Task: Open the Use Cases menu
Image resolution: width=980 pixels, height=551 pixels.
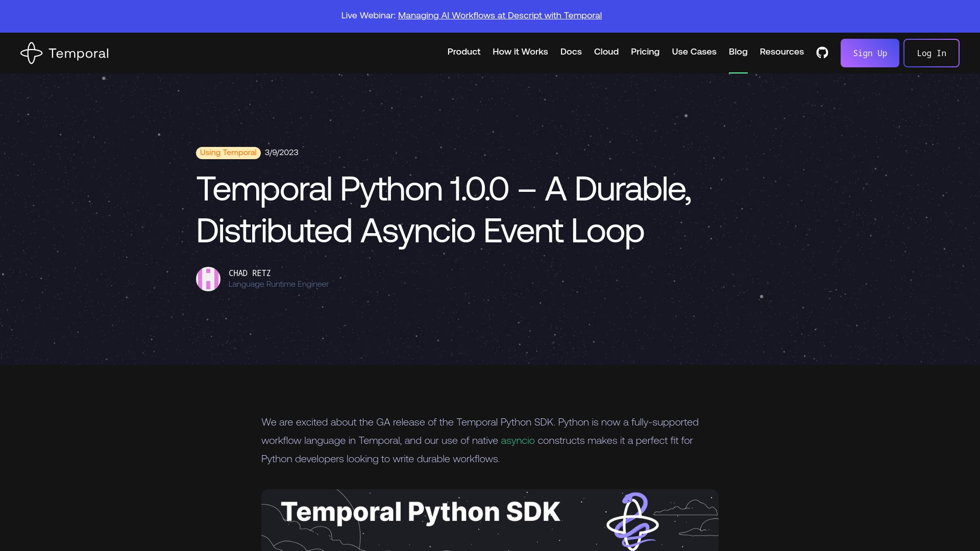Action: click(x=694, y=52)
